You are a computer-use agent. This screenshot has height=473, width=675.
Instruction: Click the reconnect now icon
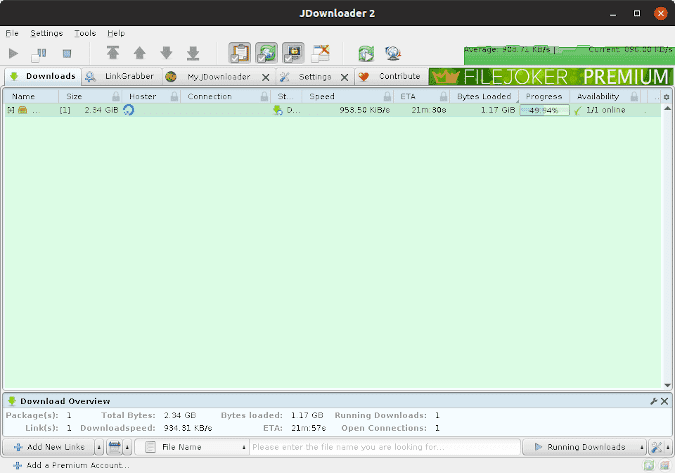[x=366, y=53]
